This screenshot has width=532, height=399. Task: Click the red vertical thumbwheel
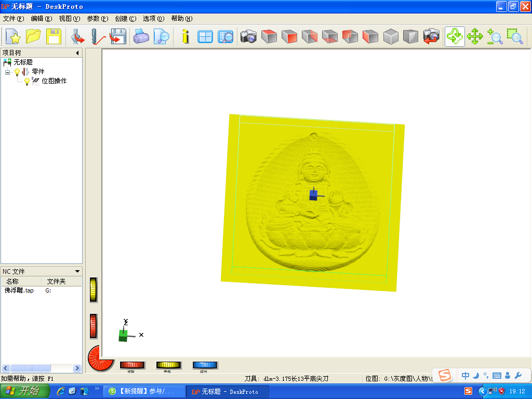pos(94,326)
